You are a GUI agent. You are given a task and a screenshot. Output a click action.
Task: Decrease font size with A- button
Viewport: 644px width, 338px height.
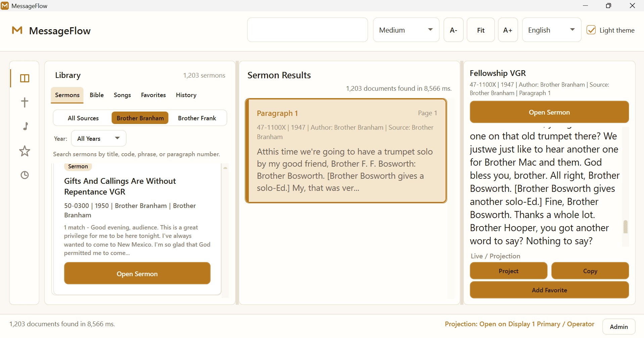click(x=453, y=30)
